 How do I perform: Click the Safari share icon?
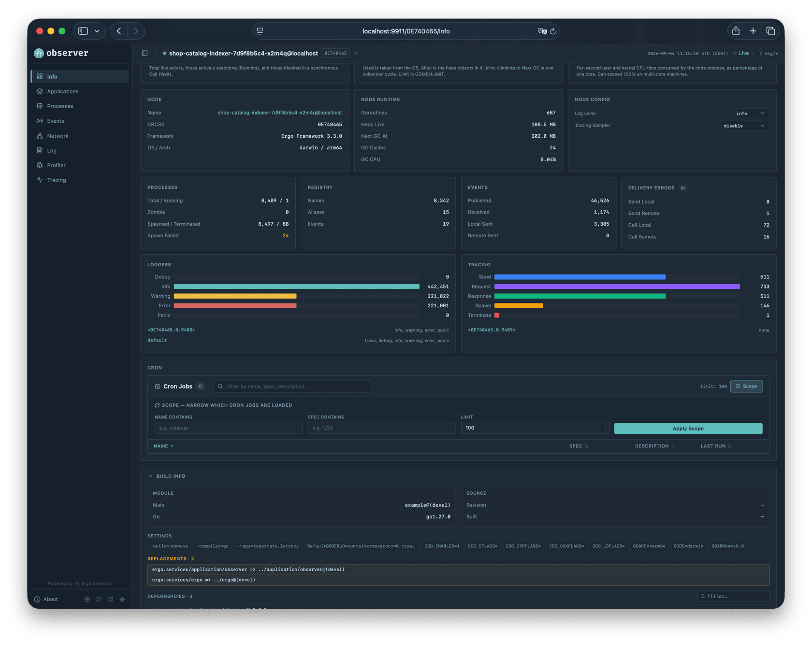[736, 31]
